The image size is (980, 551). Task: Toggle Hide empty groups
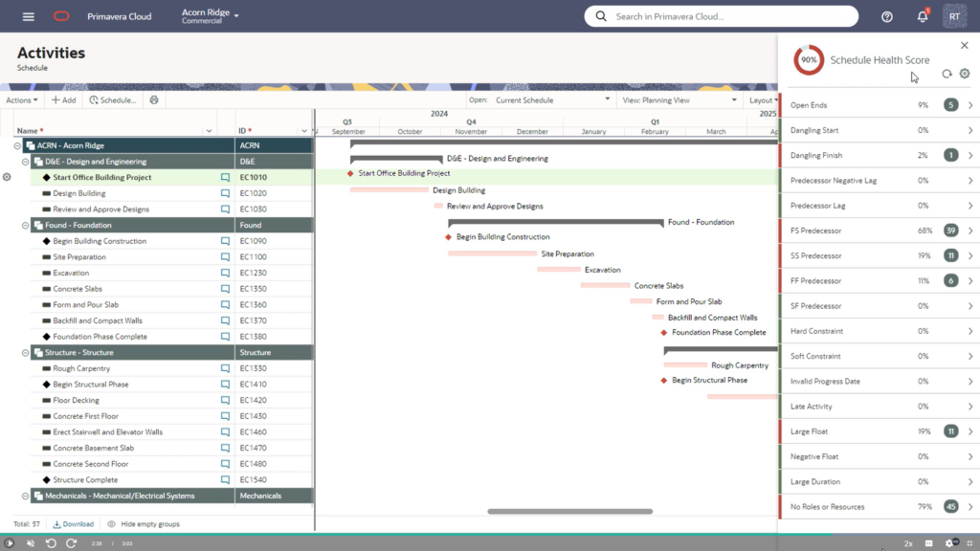143,524
